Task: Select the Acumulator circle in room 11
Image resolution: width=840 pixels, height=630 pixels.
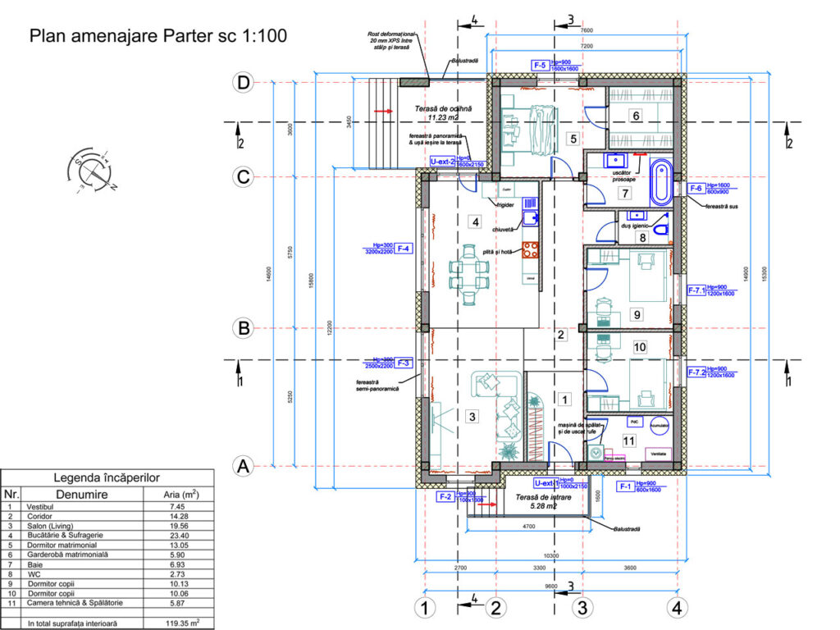Action: [660, 426]
